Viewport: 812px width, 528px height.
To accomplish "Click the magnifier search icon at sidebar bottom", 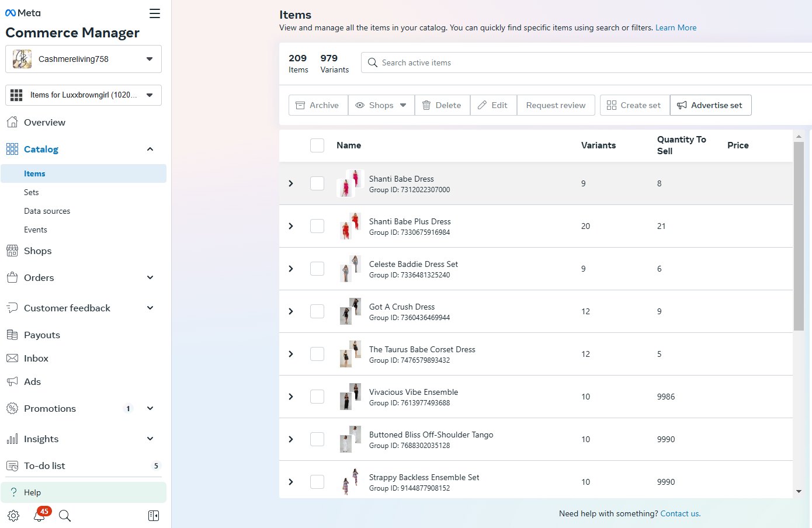I will [65, 516].
